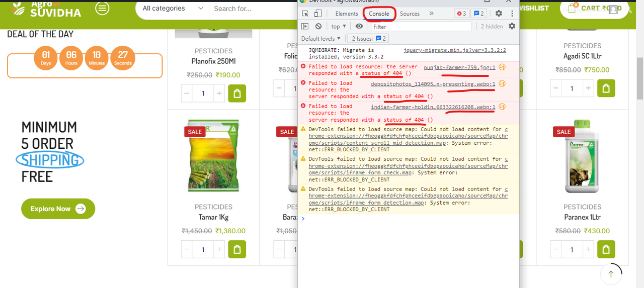This screenshot has width=644, height=288.
Task: Open the indian-farmer-holding webp link
Action: 433,107
